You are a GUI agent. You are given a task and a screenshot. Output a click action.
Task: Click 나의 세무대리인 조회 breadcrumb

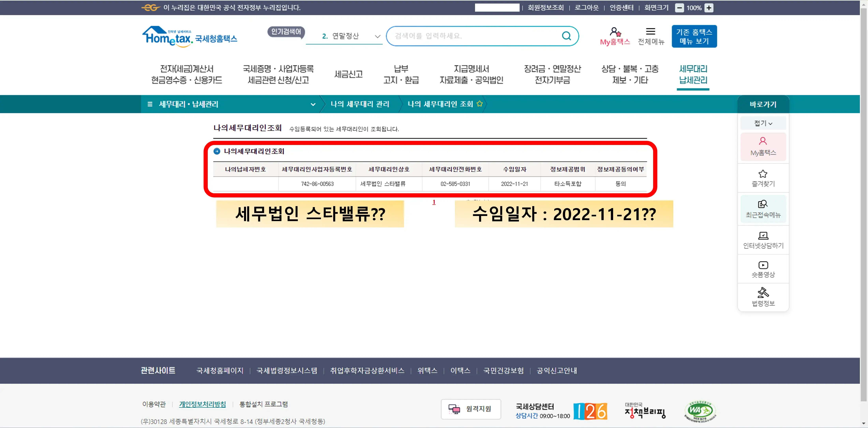tap(440, 104)
